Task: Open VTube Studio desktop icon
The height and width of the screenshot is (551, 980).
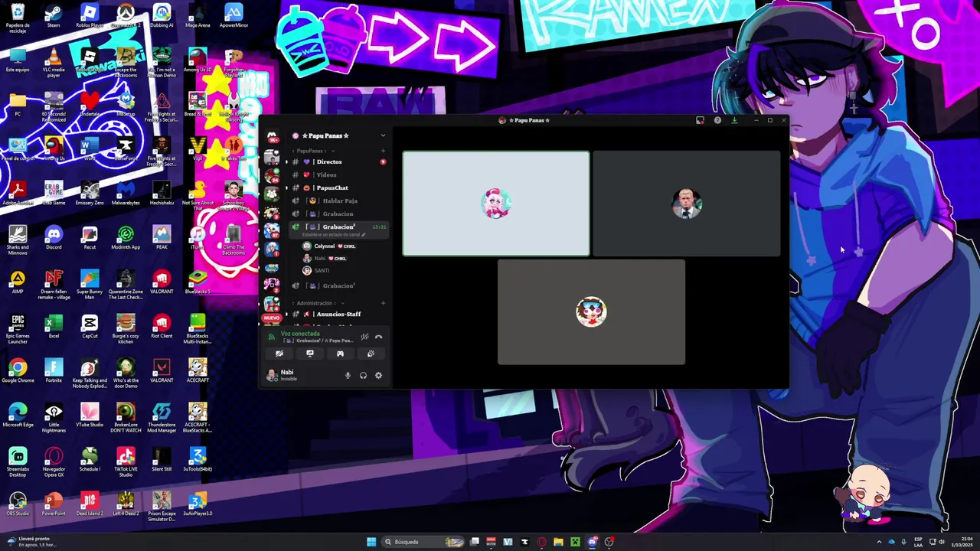Action: [90, 416]
